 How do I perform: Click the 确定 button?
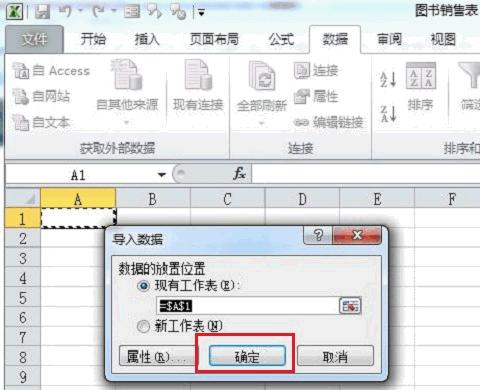pyautogui.click(x=247, y=356)
